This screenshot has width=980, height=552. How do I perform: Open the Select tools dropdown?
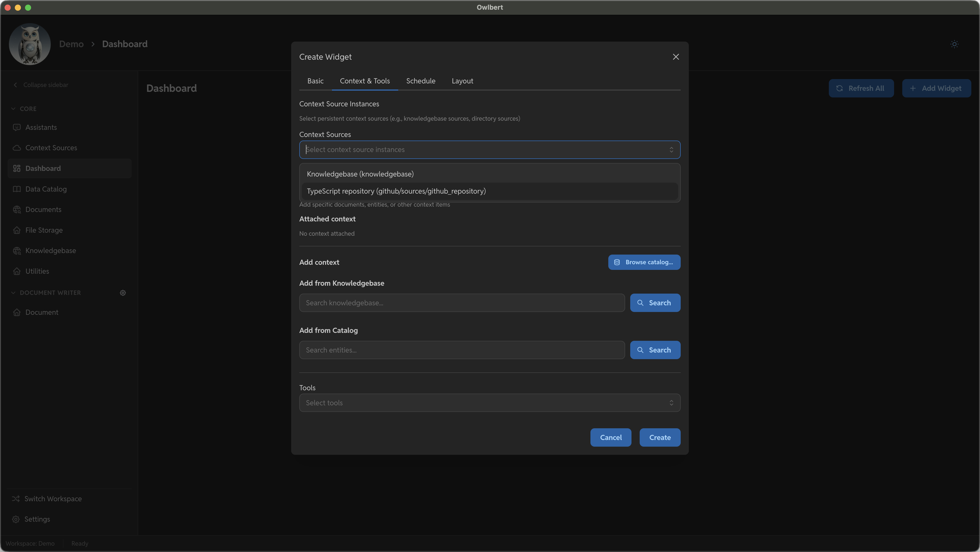pyautogui.click(x=489, y=403)
